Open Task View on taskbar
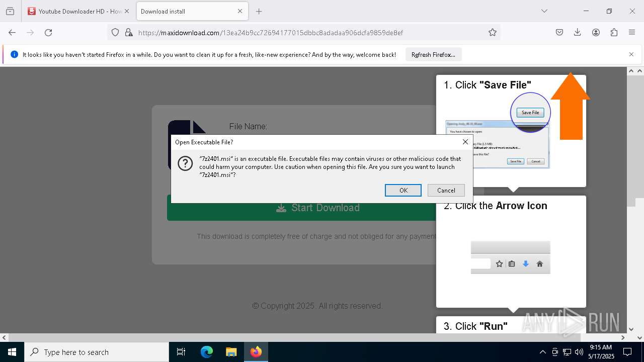Screen dimensions: 644x362 tap(181, 352)
